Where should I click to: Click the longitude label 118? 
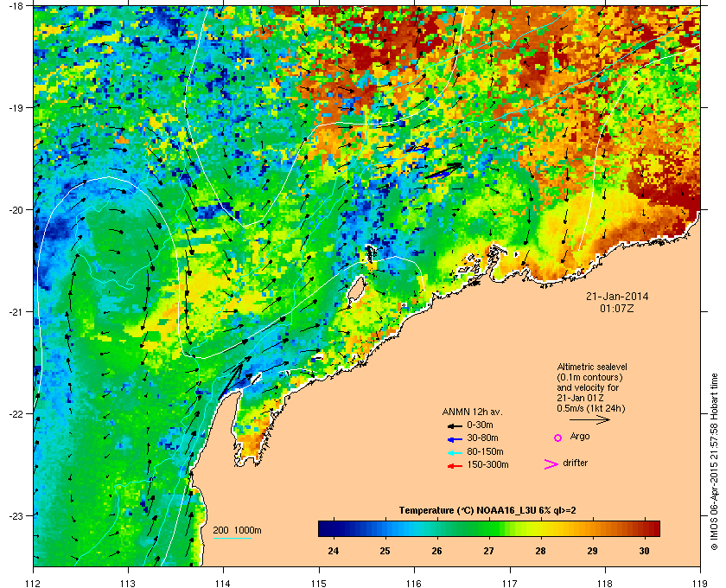click(605, 583)
